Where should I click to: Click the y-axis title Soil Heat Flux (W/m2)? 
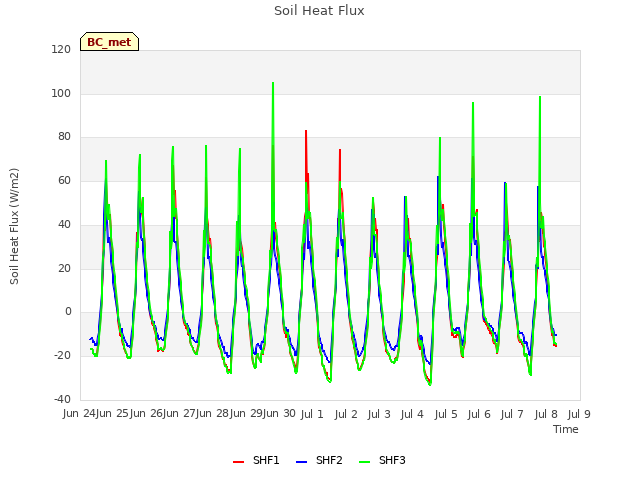coord(14,226)
